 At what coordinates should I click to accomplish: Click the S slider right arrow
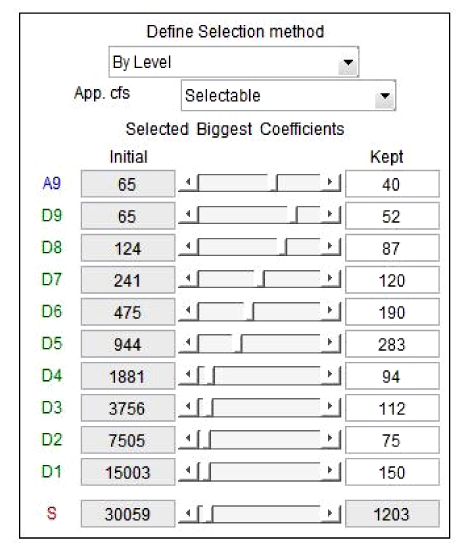330,514
